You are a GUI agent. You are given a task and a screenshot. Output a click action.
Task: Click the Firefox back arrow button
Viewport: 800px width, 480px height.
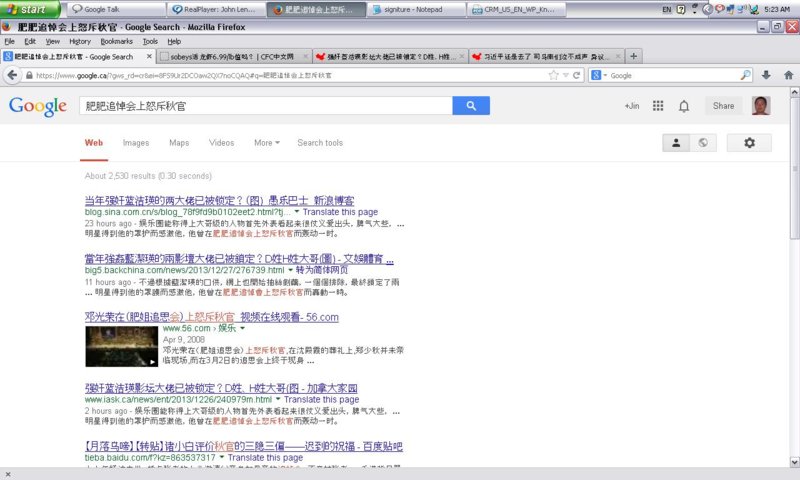(x=12, y=75)
